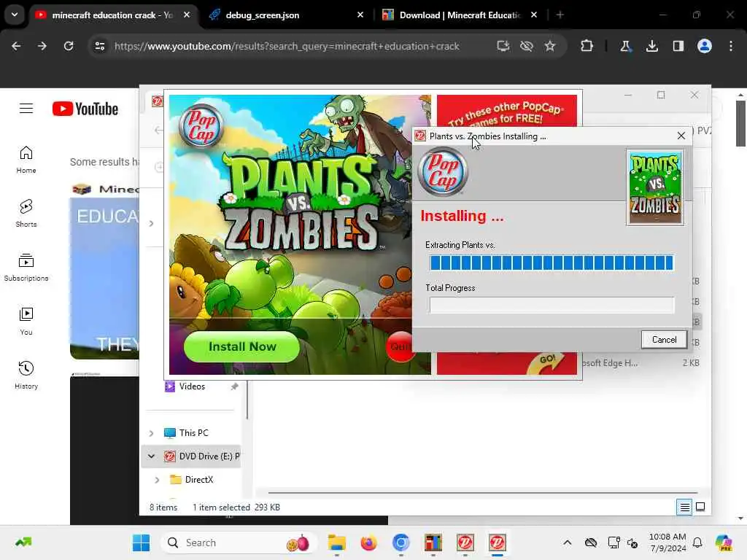Open YouTube Subscriptions in sidebar
747x560 pixels.
[26, 268]
